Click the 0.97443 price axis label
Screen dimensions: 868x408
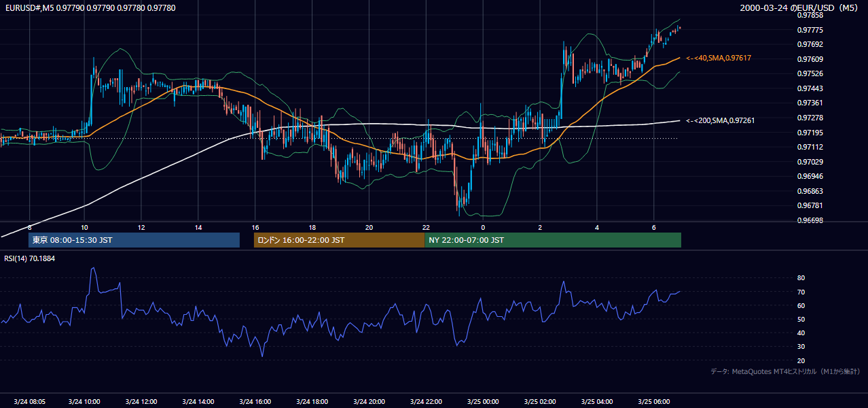[x=810, y=88]
